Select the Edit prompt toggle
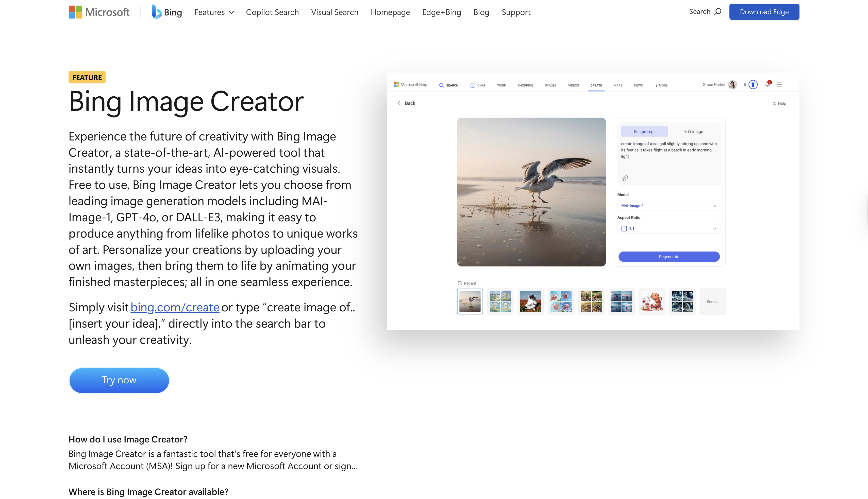The height and width of the screenshot is (499, 868). tap(644, 131)
